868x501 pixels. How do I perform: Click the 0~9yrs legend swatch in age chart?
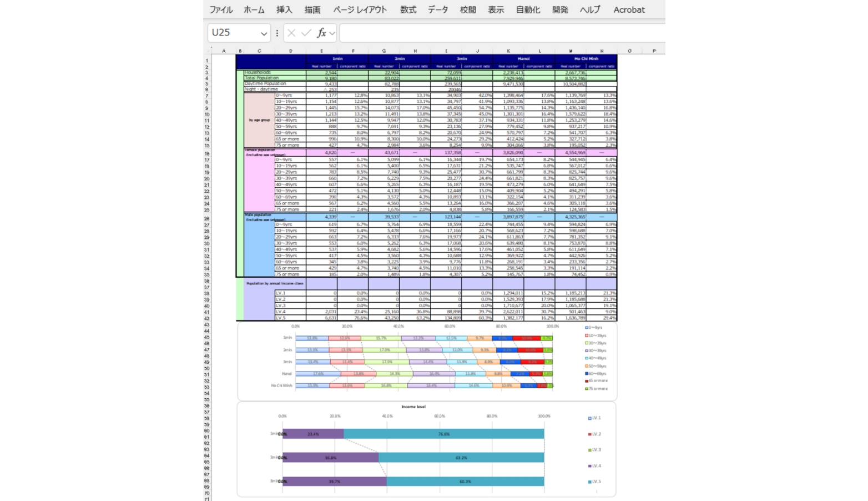pos(587,328)
